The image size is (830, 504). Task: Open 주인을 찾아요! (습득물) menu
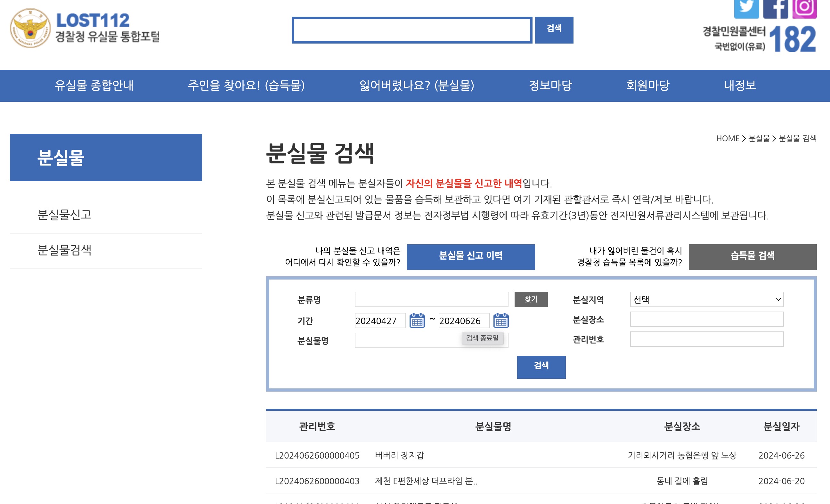click(246, 85)
